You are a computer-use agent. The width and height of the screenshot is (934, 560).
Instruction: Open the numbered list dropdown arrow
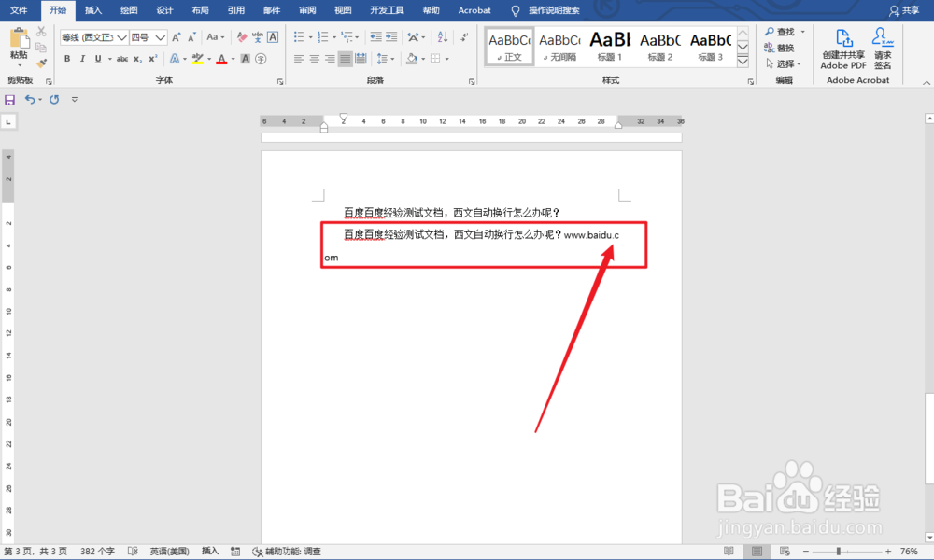click(334, 37)
